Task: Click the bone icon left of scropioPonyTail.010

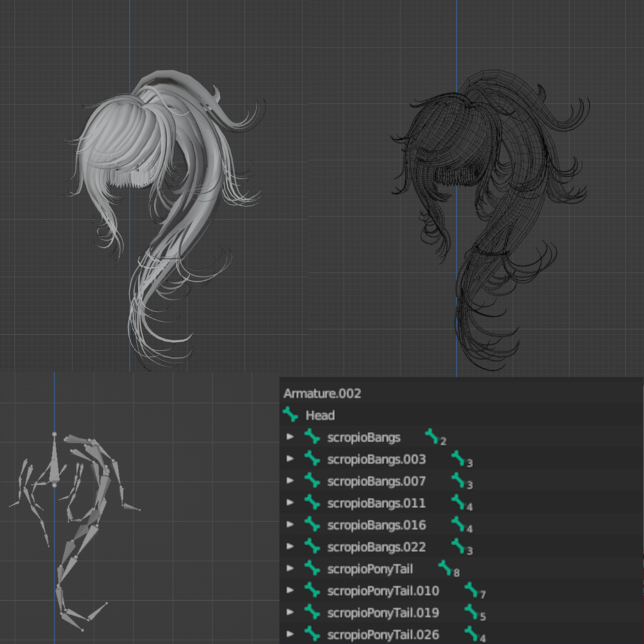Action: coord(312,590)
